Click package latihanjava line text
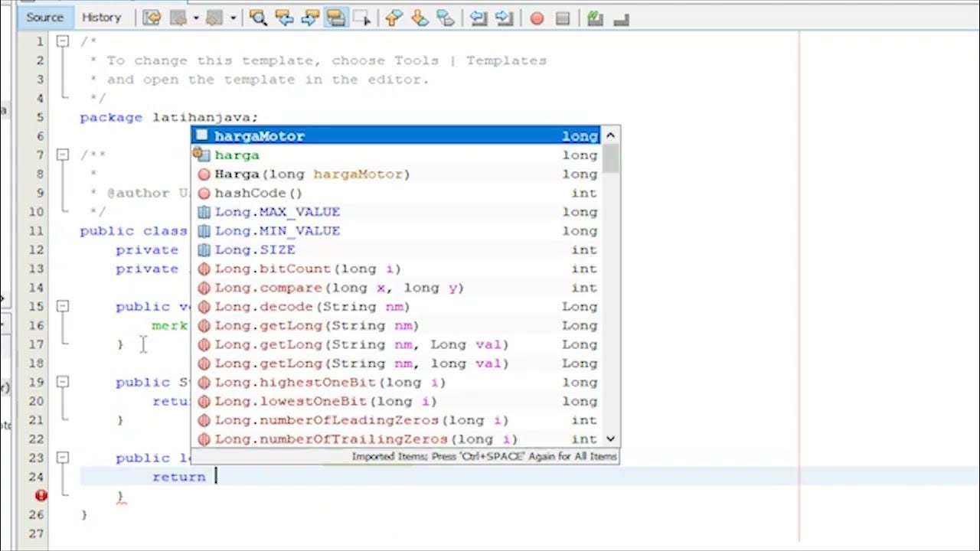Viewport: 980px width, 551px height. (169, 117)
